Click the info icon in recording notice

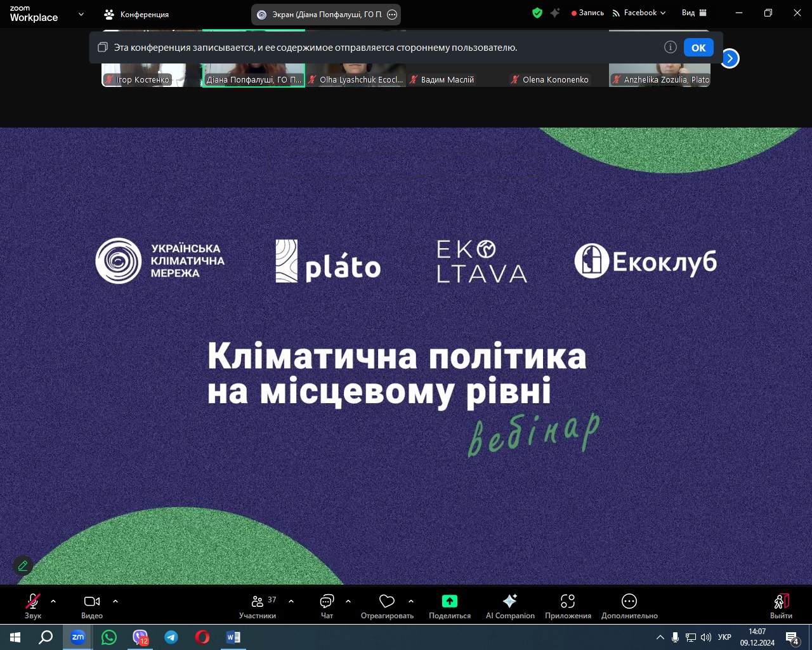coord(671,47)
